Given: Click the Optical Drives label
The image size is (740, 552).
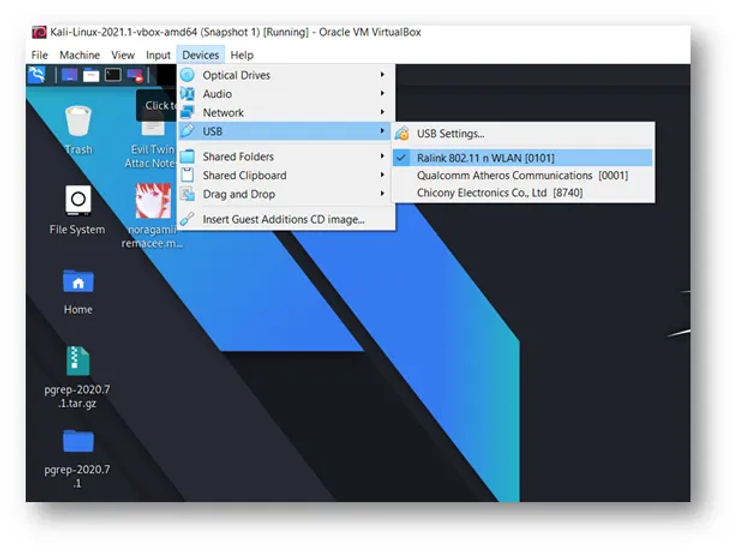Looking at the screenshot, I should click(236, 75).
